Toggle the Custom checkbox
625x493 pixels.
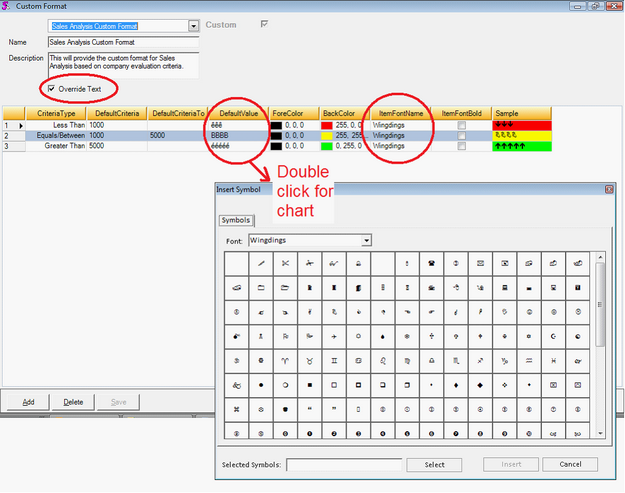[x=264, y=24]
